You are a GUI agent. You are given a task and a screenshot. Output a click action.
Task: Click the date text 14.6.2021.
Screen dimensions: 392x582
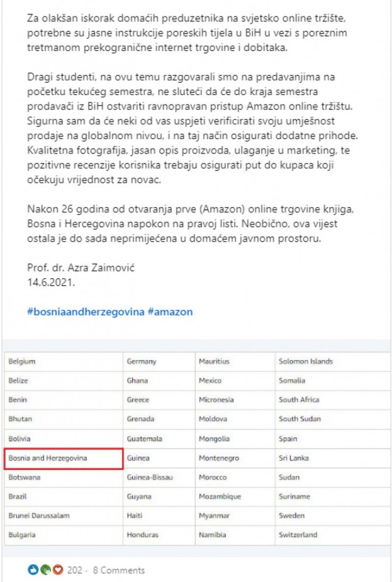pos(51,282)
